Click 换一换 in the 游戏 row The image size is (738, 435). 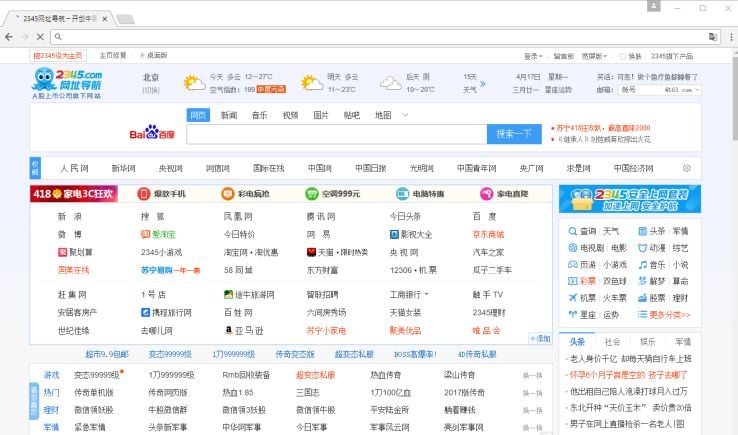(532, 375)
